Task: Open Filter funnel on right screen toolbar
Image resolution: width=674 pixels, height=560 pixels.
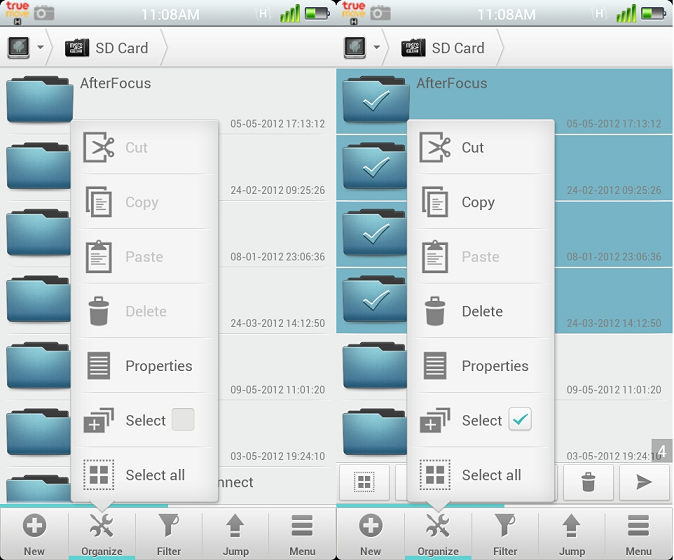Action: coord(506,532)
